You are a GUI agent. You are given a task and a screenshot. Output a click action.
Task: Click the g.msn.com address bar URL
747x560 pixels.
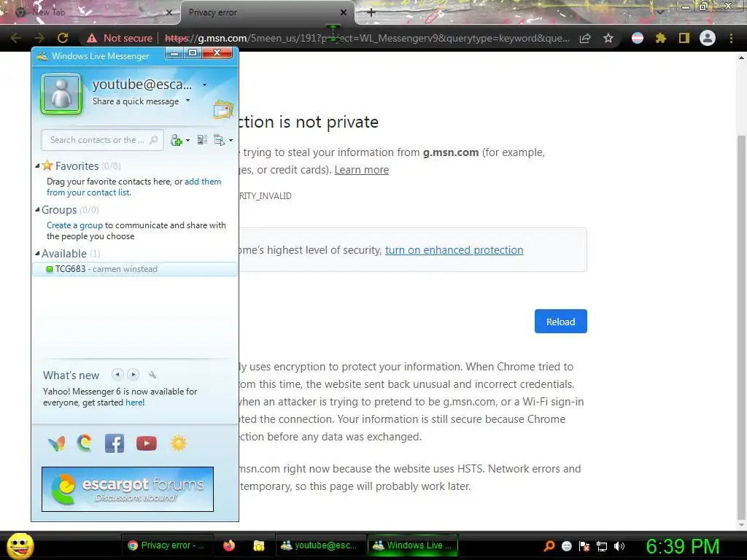click(x=367, y=38)
